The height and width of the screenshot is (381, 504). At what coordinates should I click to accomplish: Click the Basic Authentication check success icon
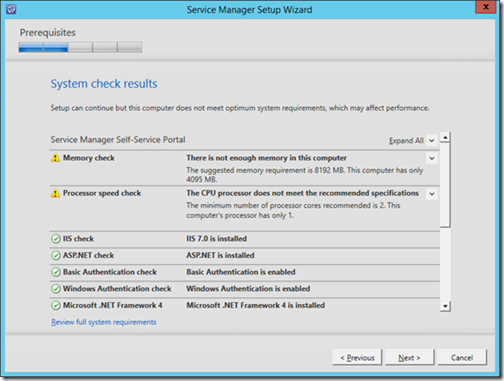coord(56,272)
